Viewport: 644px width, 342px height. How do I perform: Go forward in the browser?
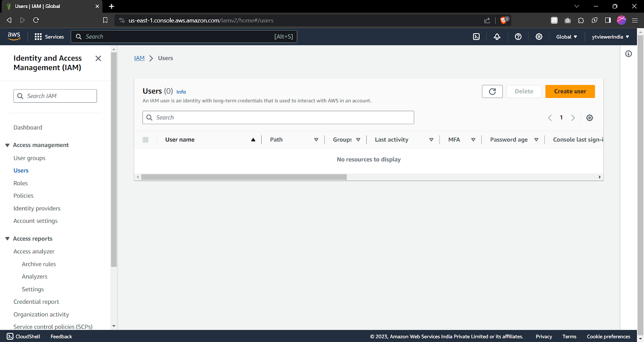click(23, 20)
